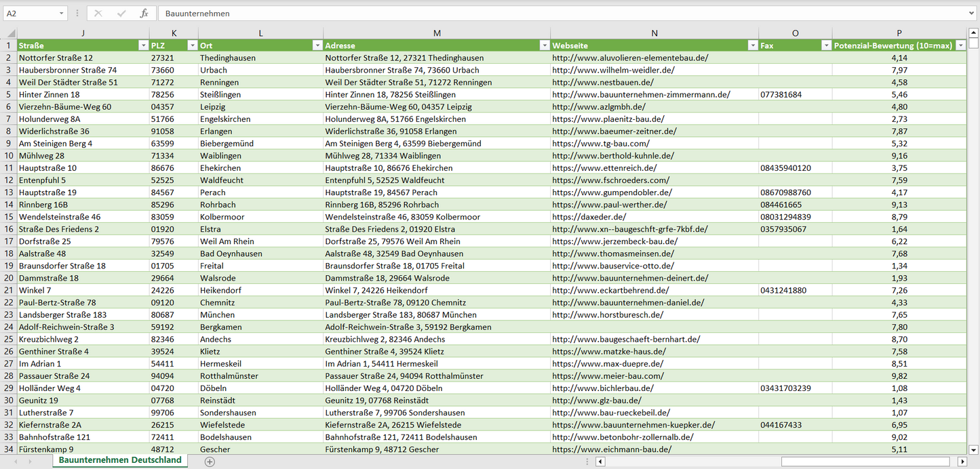This screenshot has width=980, height=469.
Task: Select column M header
Action: (x=437, y=33)
